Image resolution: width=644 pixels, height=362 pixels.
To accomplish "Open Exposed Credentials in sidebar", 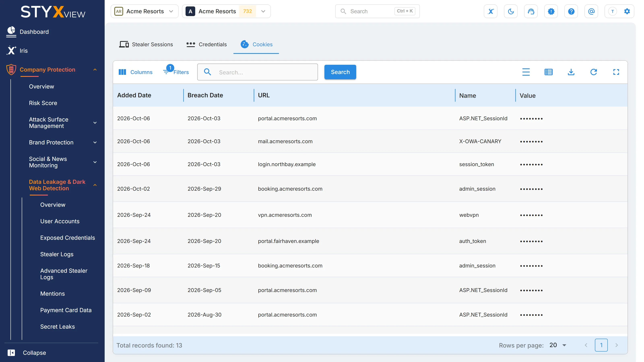I will coord(67,238).
